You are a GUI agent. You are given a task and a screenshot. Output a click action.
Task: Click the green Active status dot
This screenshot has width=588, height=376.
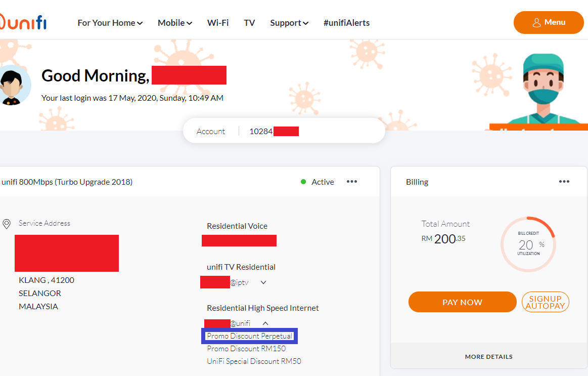[x=303, y=182]
